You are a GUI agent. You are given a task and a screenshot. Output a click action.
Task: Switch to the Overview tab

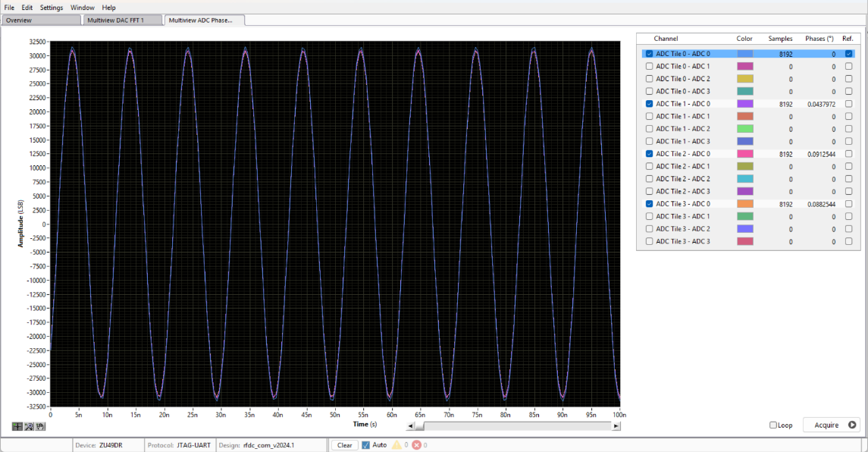(x=42, y=20)
